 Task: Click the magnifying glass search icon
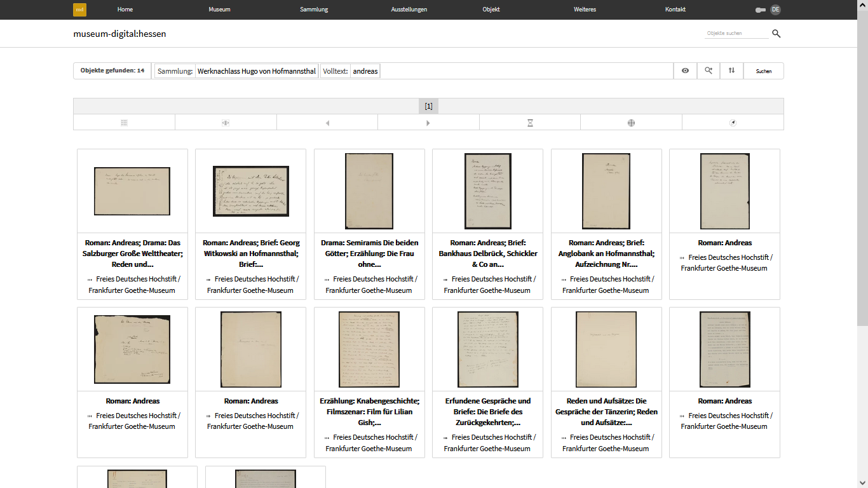pyautogui.click(x=776, y=34)
